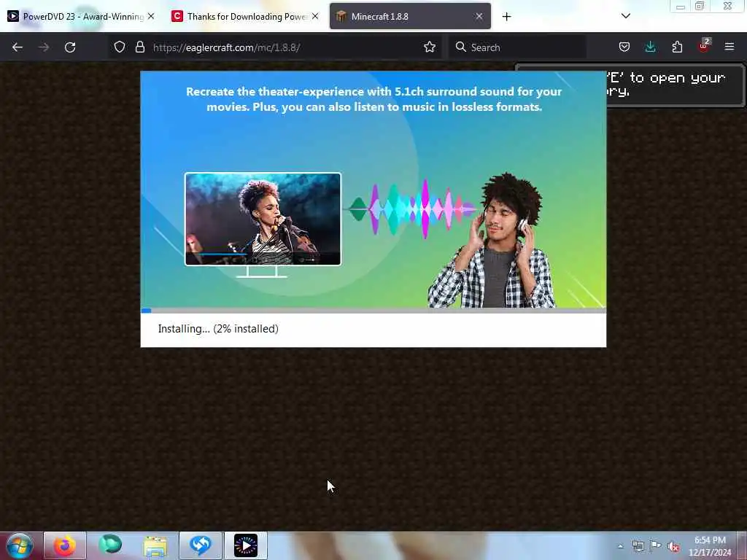Minimize the Firefox window
Viewport: 747px width, 560px height.
coord(681,7)
